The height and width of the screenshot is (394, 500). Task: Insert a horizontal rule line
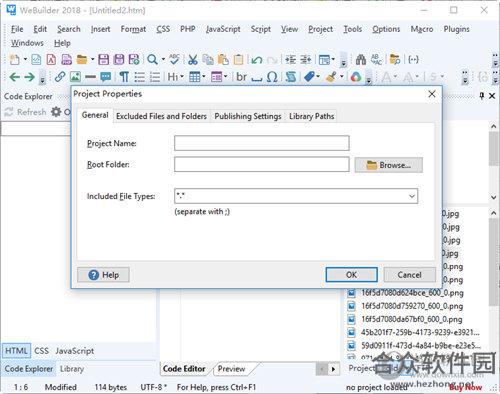90,77
